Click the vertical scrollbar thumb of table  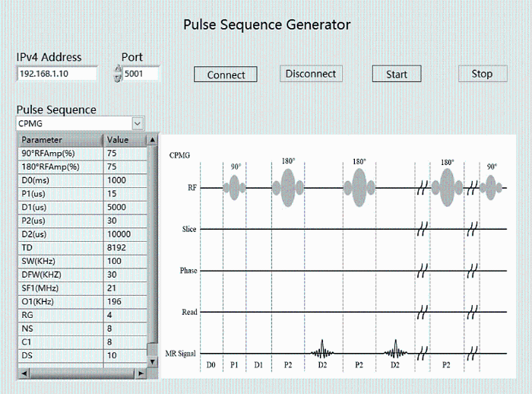[153, 243]
